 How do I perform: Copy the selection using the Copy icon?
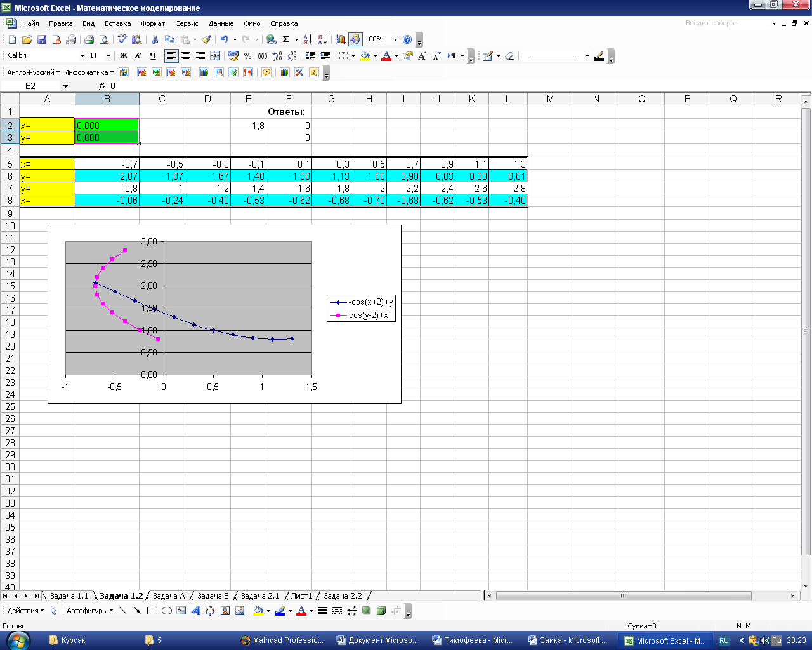pos(169,39)
